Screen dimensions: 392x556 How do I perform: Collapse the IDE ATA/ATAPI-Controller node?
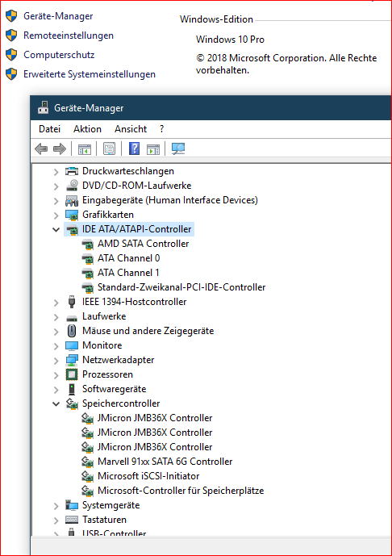pyautogui.click(x=56, y=229)
